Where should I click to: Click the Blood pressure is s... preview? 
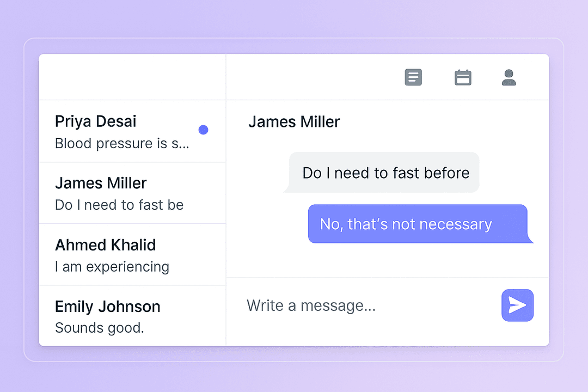[122, 143]
